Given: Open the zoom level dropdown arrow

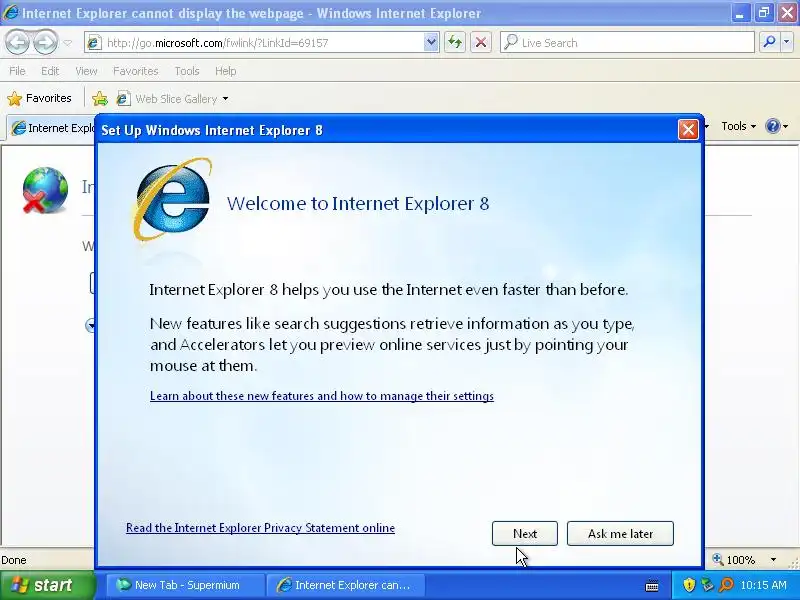Looking at the screenshot, I should pyautogui.click(x=773, y=560).
